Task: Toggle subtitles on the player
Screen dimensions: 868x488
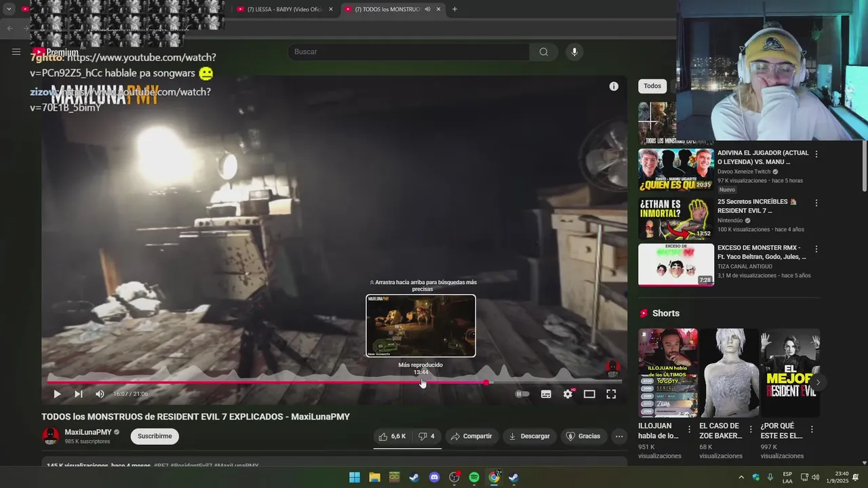Action: pos(546,394)
